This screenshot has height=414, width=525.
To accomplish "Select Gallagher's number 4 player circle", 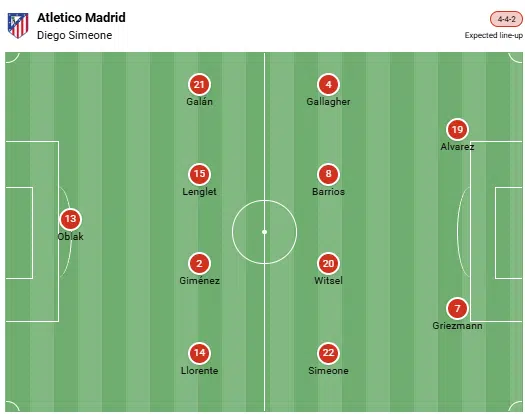I will tap(328, 84).
